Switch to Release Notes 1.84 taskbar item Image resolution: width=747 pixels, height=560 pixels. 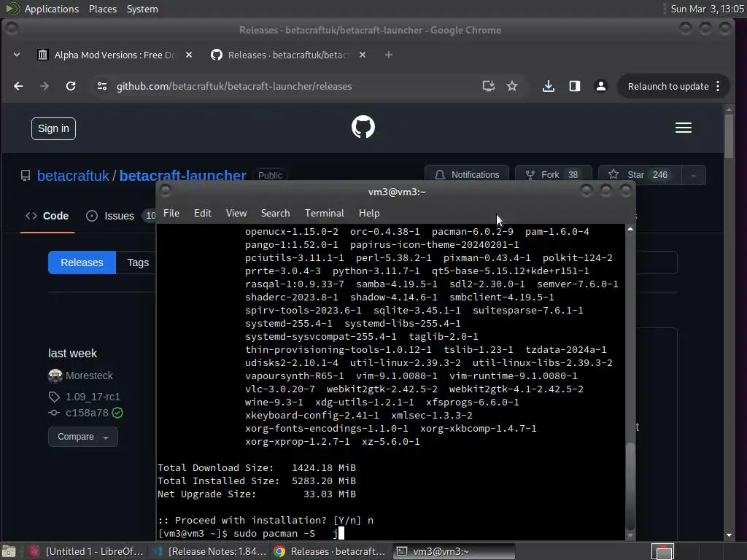tap(209, 551)
